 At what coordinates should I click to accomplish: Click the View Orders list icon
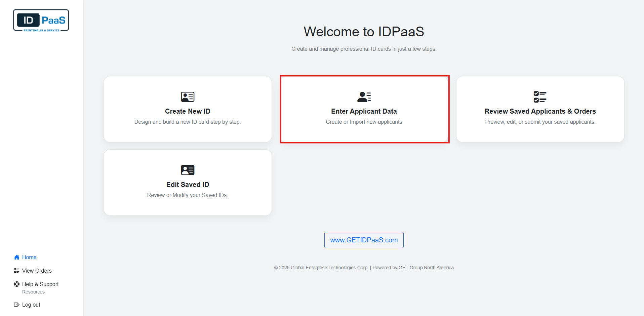point(17,271)
